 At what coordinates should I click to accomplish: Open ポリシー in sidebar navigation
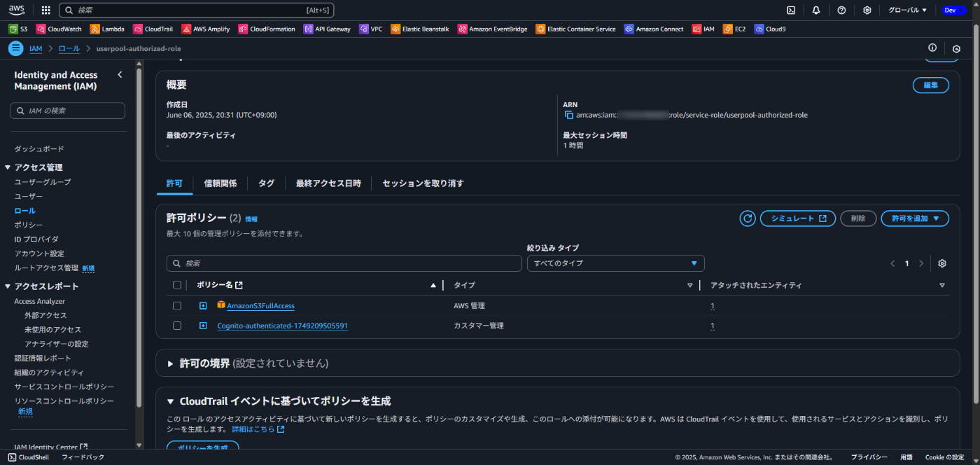click(x=29, y=225)
